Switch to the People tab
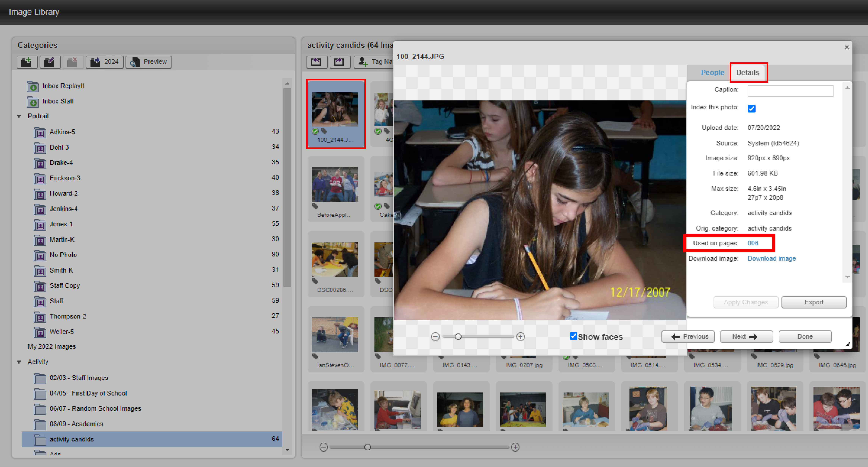 (x=712, y=72)
